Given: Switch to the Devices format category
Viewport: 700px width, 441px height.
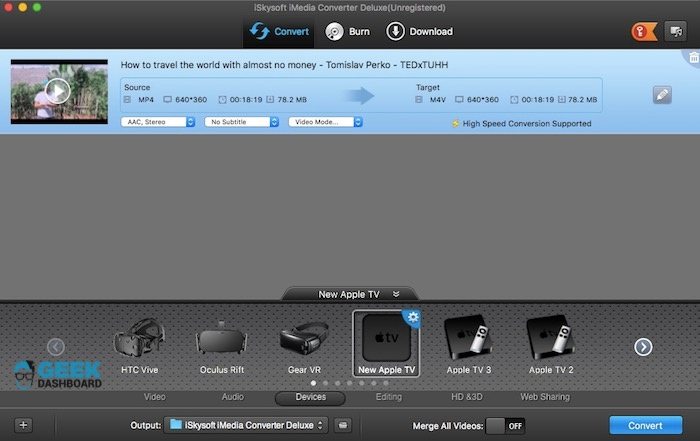Looking at the screenshot, I should tap(310, 398).
